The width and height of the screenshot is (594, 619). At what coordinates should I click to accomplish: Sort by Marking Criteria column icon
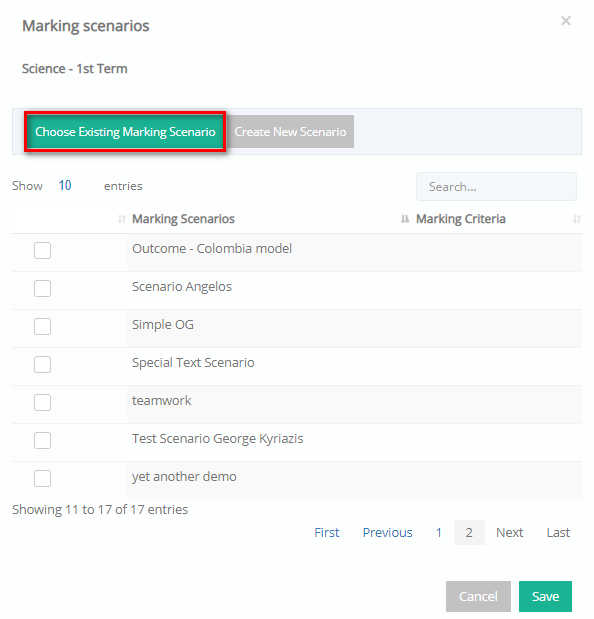(x=577, y=219)
